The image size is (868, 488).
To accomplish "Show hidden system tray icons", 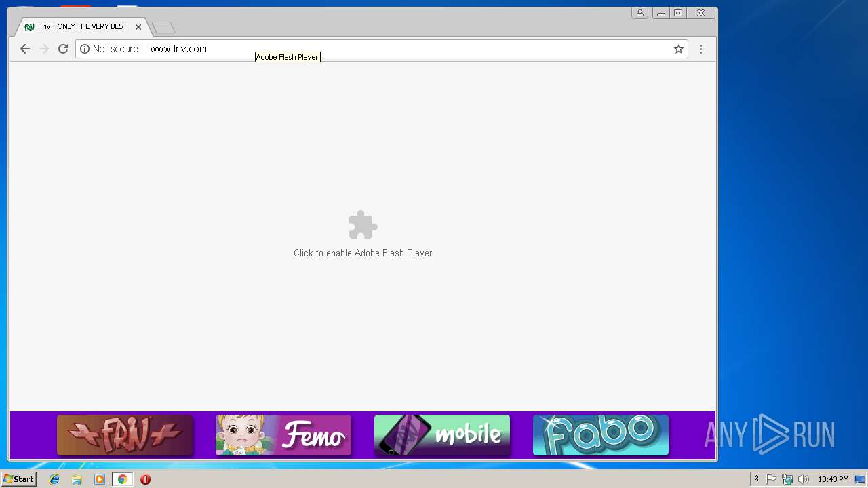I will (756, 479).
